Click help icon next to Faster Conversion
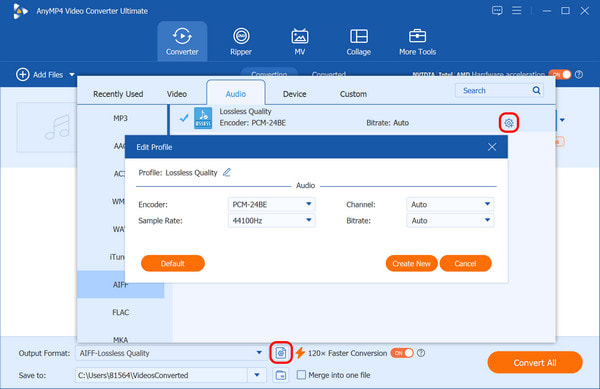The image size is (600, 389). (421, 353)
